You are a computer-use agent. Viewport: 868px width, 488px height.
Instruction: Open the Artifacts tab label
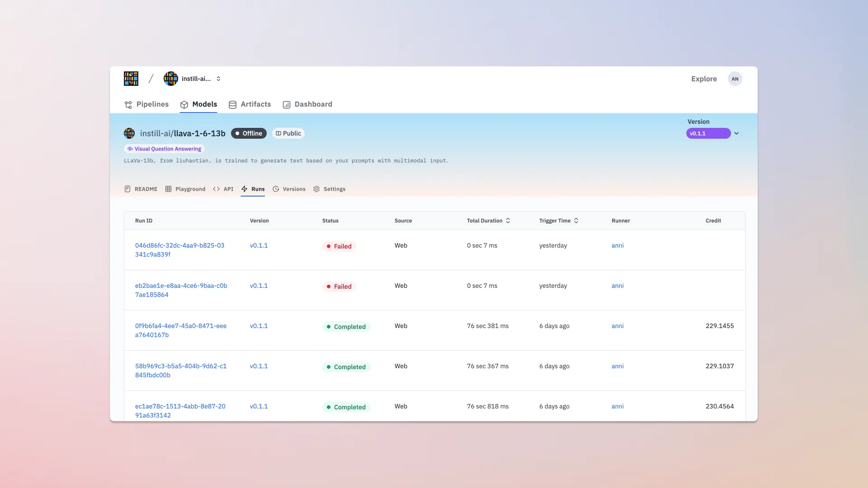[256, 104]
